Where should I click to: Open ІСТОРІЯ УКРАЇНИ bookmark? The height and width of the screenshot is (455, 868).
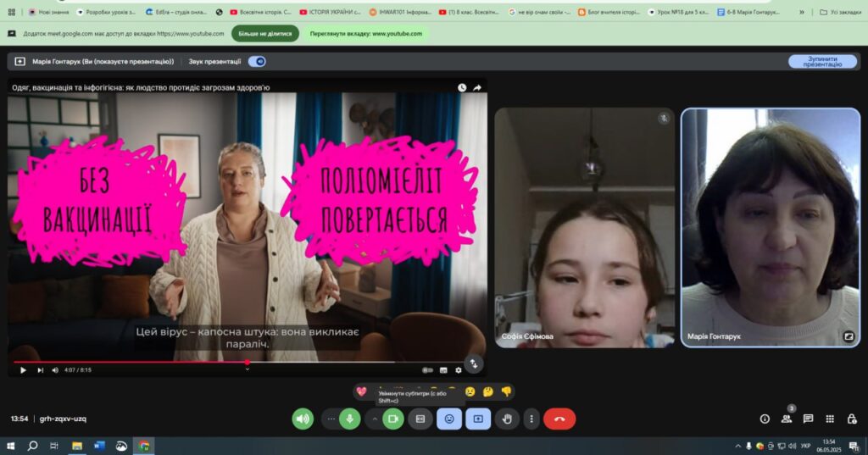coord(330,12)
